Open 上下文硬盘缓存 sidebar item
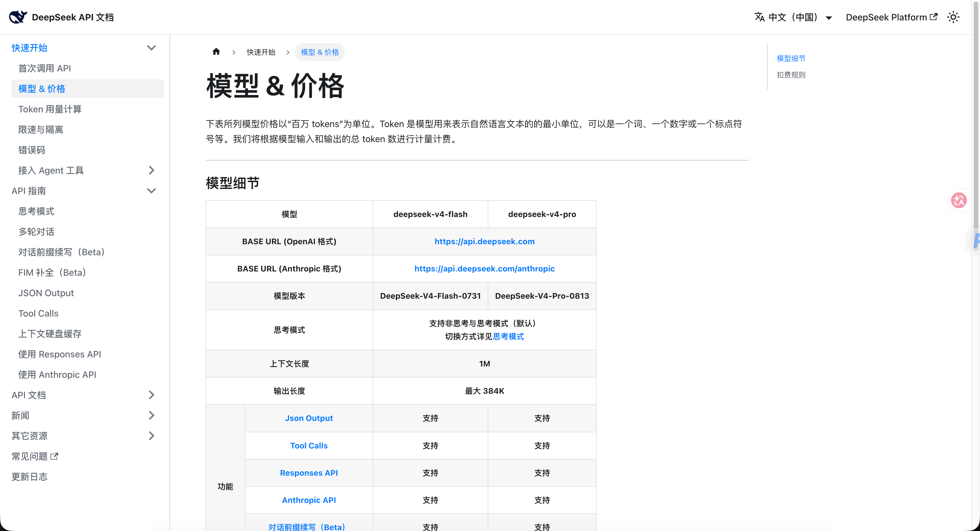Image resolution: width=980 pixels, height=531 pixels. [50, 334]
